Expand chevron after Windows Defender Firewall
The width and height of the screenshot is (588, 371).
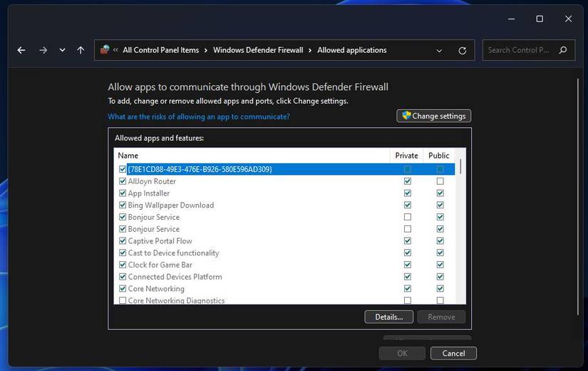(x=310, y=51)
